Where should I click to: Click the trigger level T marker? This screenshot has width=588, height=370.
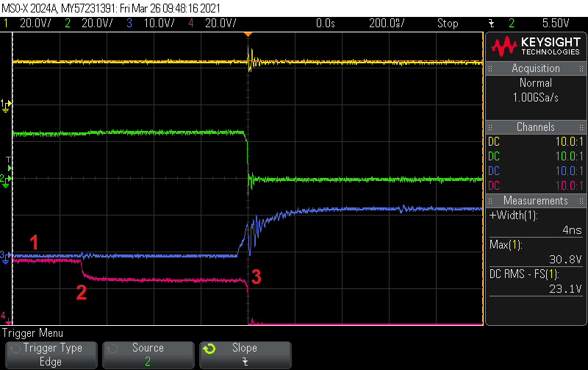[9, 164]
